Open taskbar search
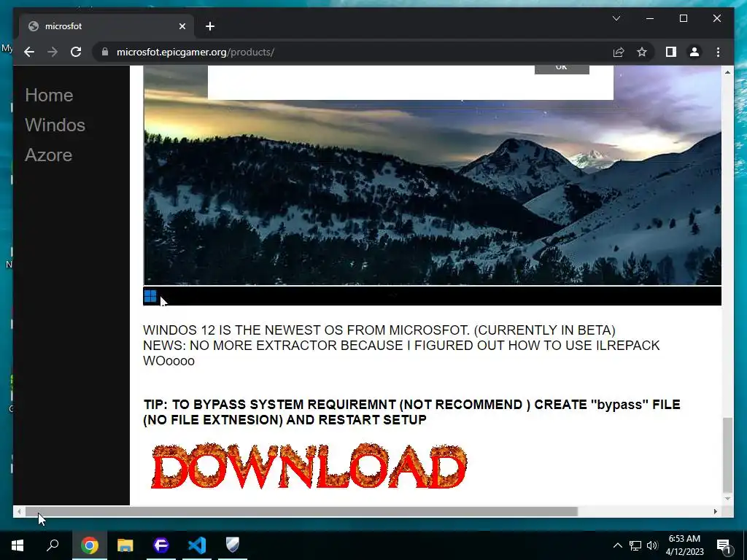Screen dimensions: 747x560 point(53,545)
